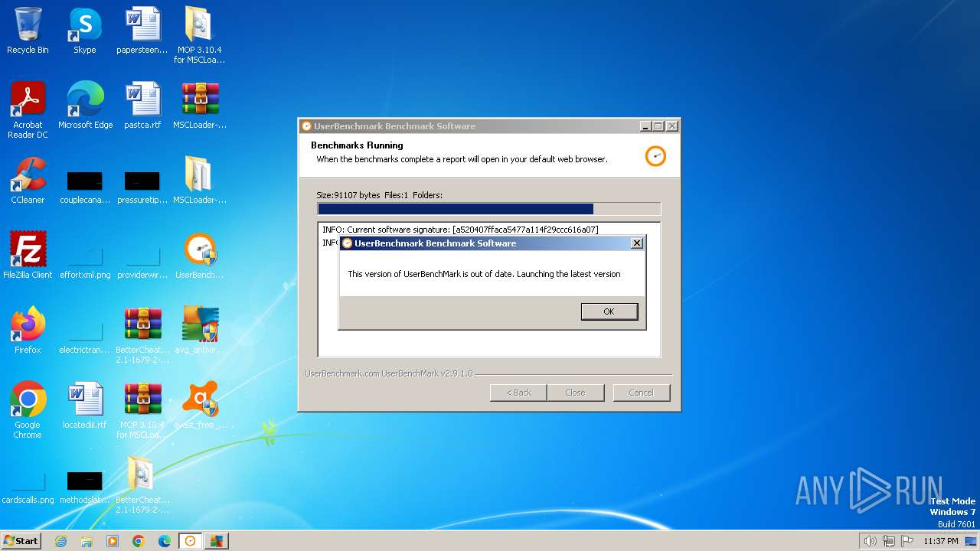Open methodslat black thumbnail file
Viewport: 980px width, 551px height.
[x=85, y=487]
